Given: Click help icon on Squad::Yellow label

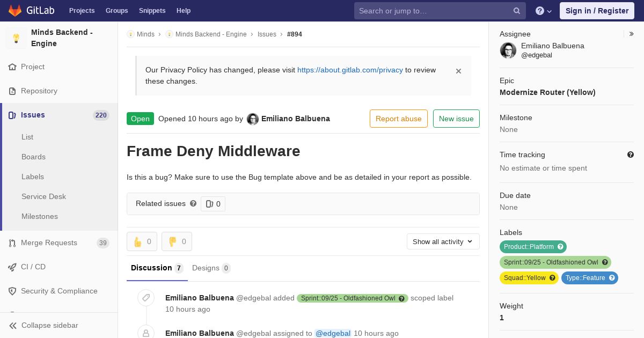Looking at the screenshot, I should pyautogui.click(x=552, y=278).
